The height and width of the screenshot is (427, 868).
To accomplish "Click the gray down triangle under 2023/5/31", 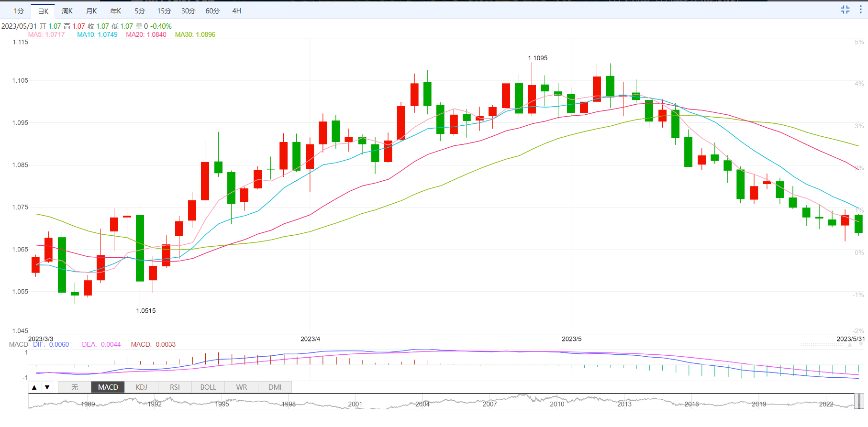I will click(861, 345).
